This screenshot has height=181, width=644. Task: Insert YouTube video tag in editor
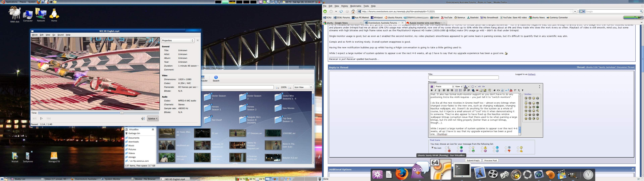pyautogui.click(x=511, y=90)
